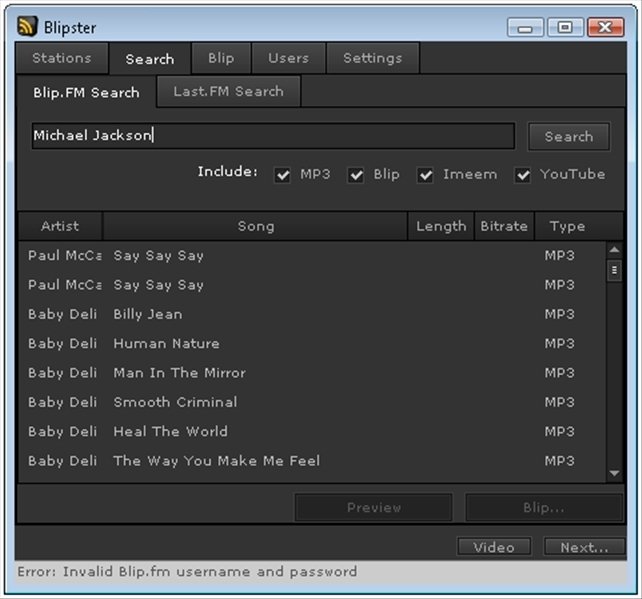Select The Way You Make Me Feel row
Viewport: 642px width, 599px height.
[x=312, y=461]
